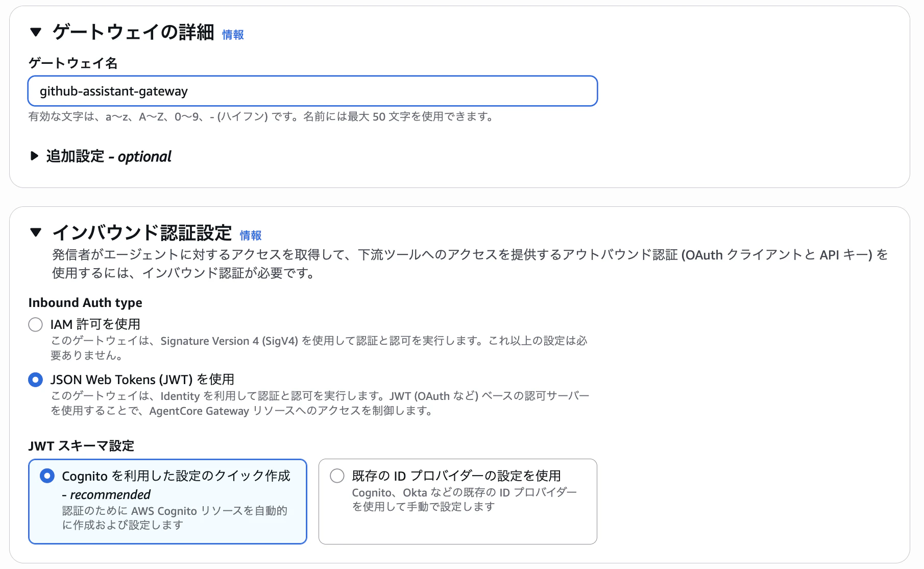Click the blue radio icon inside the Cognito card
924x569 pixels.
[47, 476]
